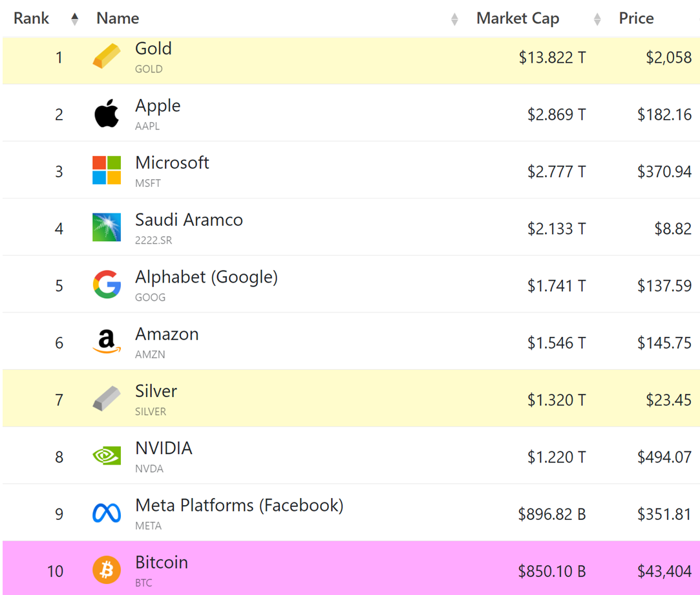Viewport: 700px width, 595px height.
Task: Click the Market Cap header label
Action: (x=517, y=19)
